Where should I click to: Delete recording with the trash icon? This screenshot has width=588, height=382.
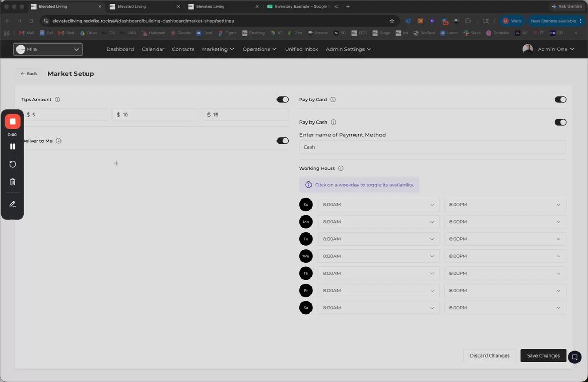pyautogui.click(x=12, y=182)
